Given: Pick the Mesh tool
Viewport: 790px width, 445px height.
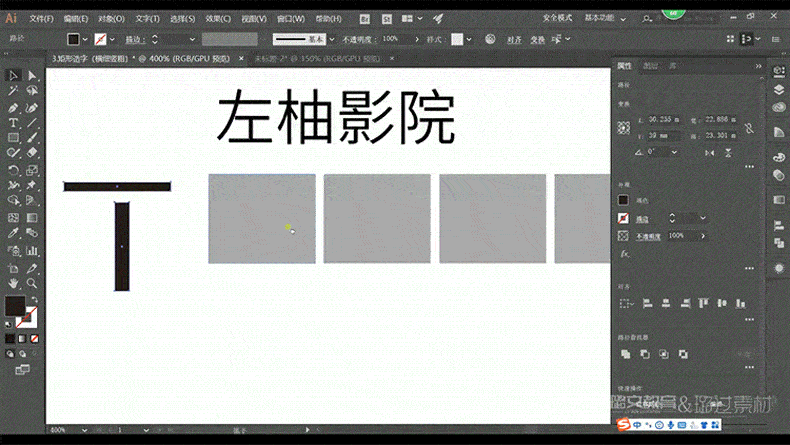Looking at the screenshot, I should (13, 218).
